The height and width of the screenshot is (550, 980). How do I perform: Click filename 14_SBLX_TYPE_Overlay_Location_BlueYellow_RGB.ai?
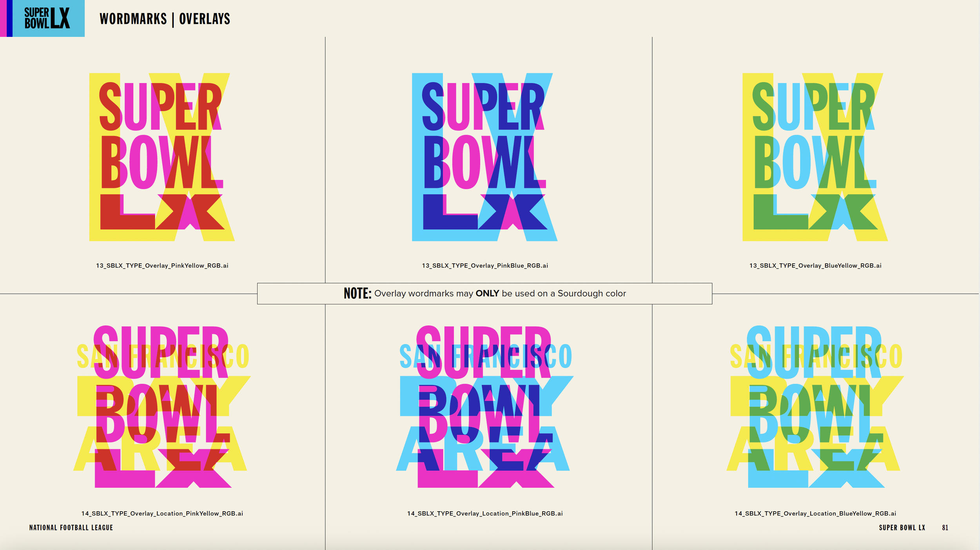pos(815,514)
